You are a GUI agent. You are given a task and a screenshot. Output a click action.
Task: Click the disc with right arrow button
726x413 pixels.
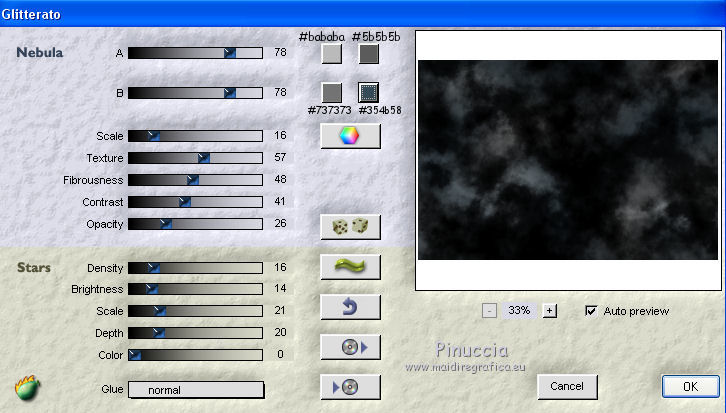click(x=350, y=347)
